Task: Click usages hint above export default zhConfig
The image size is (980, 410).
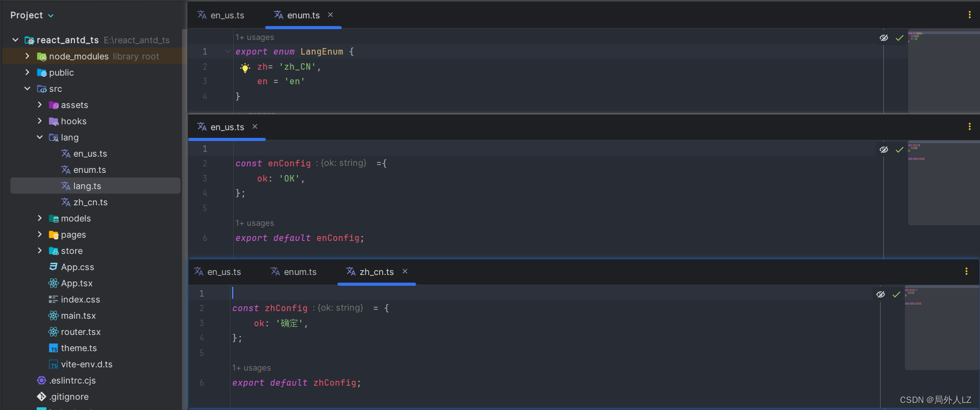Action: tap(252, 368)
